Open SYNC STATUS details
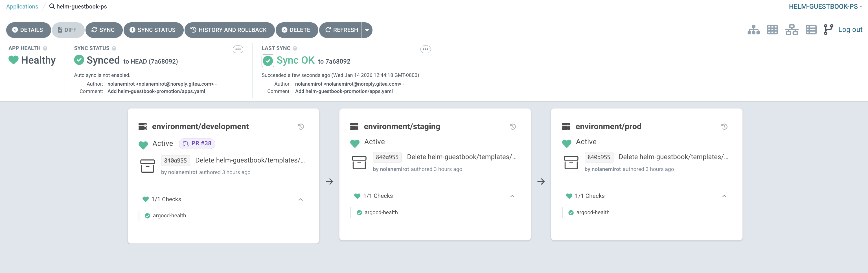The width and height of the screenshot is (868, 273). 153,30
